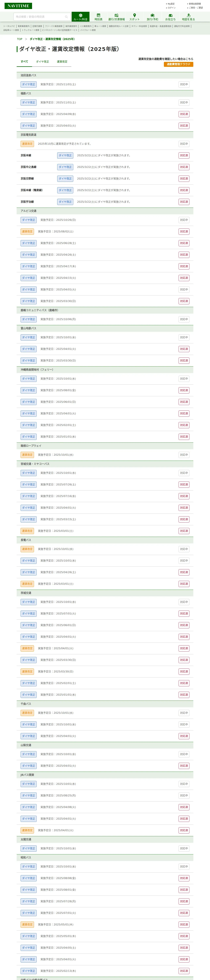
Task: Click the 通勤費管理クラウド orange button
Action: click(178, 64)
